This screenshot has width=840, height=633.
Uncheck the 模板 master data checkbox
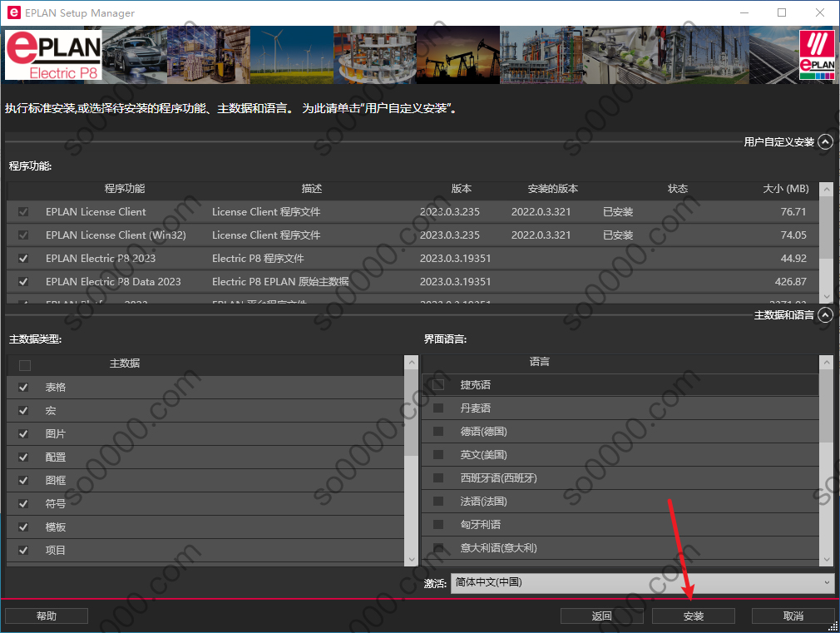click(x=23, y=527)
